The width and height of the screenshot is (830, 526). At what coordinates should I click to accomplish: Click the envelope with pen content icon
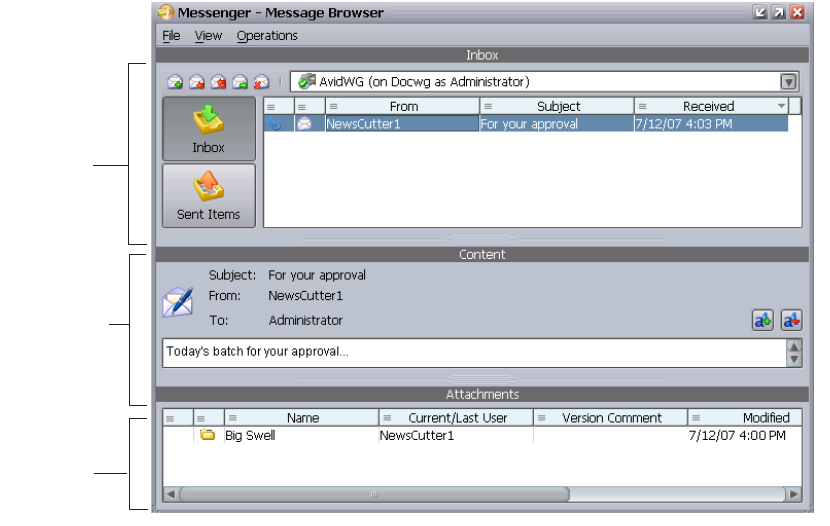[x=177, y=302]
